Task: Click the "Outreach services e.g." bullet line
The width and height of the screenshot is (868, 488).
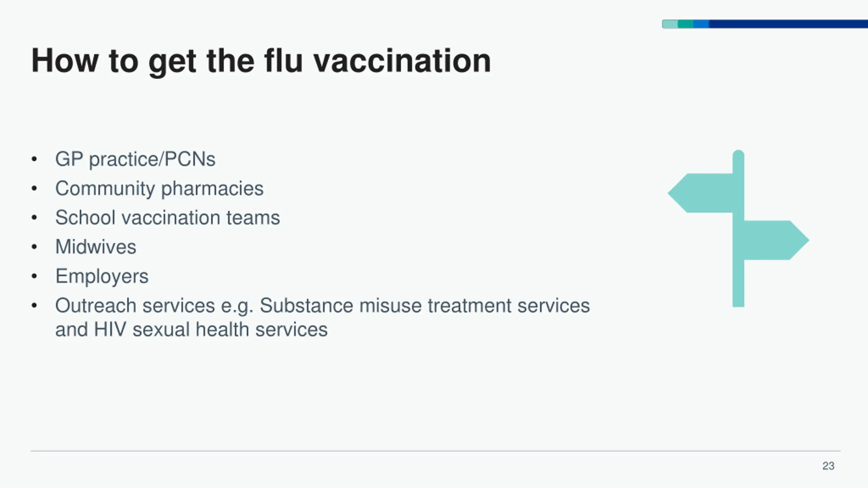Action: pos(322,306)
